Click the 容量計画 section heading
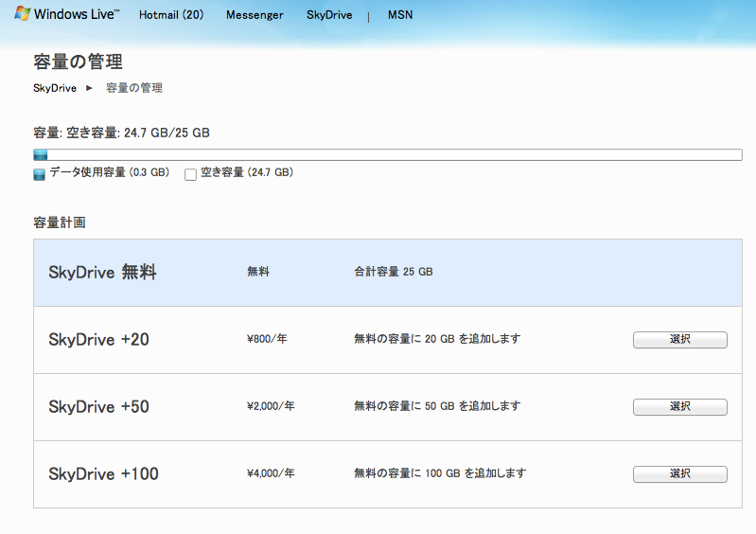The image size is (756, 534). click(x=60, y=222)
